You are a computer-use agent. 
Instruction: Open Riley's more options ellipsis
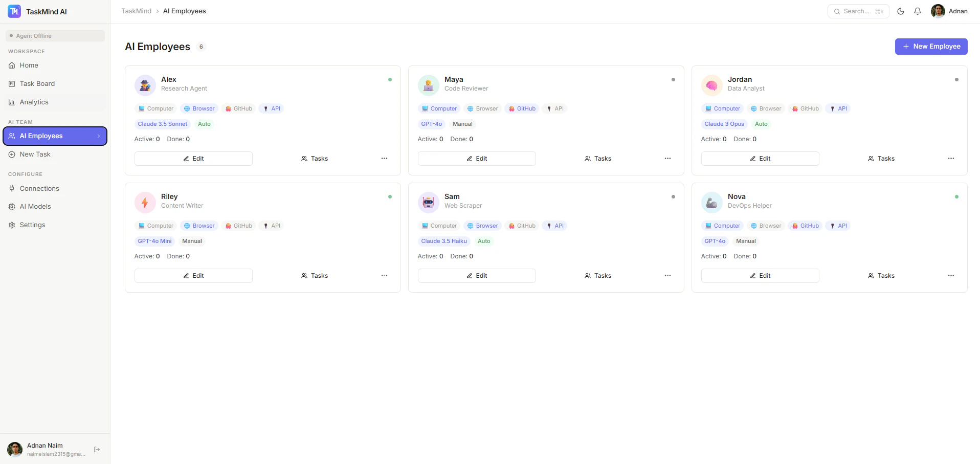(384, 276)
